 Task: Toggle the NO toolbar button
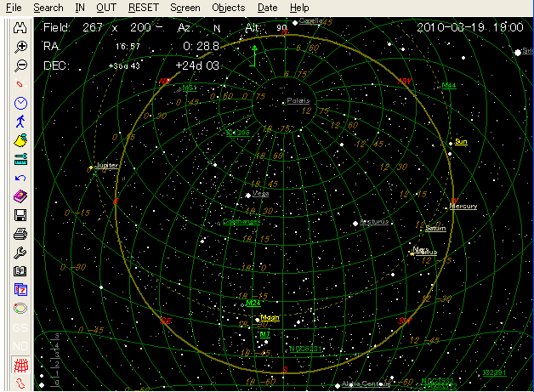(x=20, y=346)
